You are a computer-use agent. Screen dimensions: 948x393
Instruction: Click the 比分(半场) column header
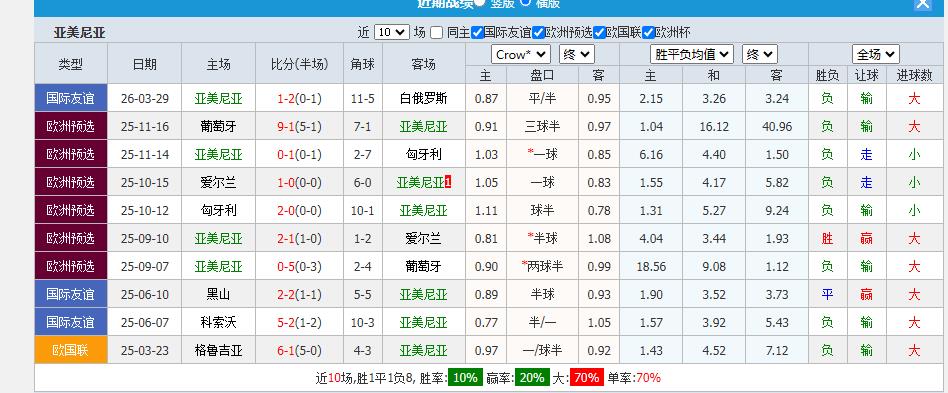[299, 65]
